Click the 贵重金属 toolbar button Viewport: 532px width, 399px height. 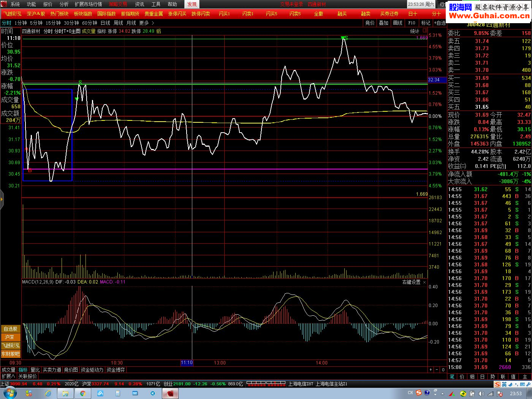154,14
